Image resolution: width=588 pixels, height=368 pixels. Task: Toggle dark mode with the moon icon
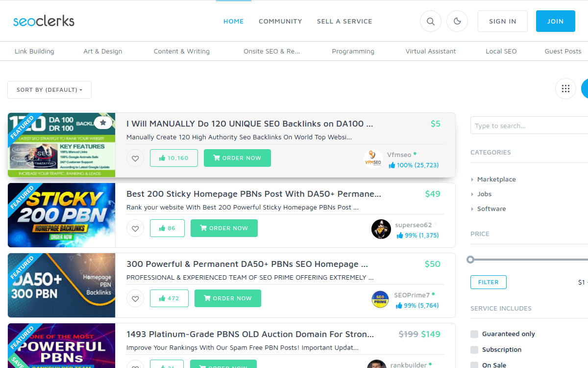pos(457,21)
